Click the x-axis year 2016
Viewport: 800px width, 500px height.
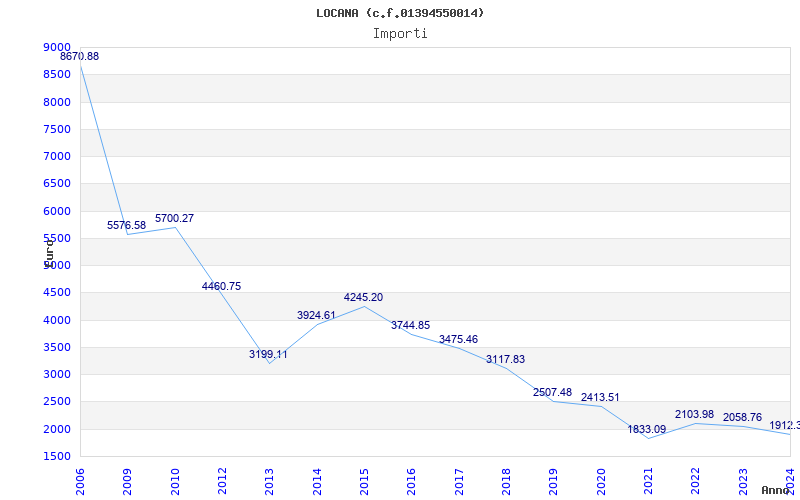coord(411,482)
